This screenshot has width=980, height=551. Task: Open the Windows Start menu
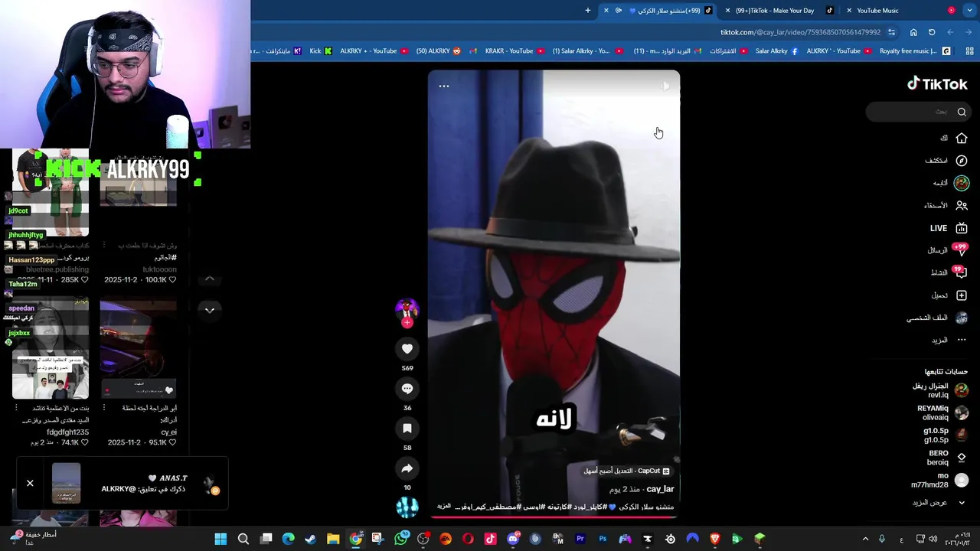click(x=220, y=540)
